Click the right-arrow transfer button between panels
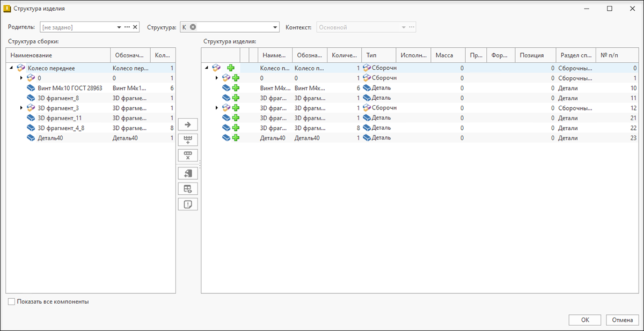The image size is (644, 331). click(x=188, y=125)
